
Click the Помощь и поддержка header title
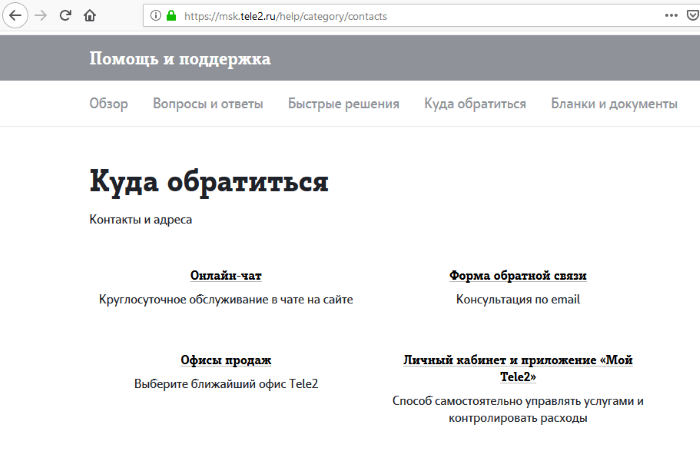click(180, 59)
